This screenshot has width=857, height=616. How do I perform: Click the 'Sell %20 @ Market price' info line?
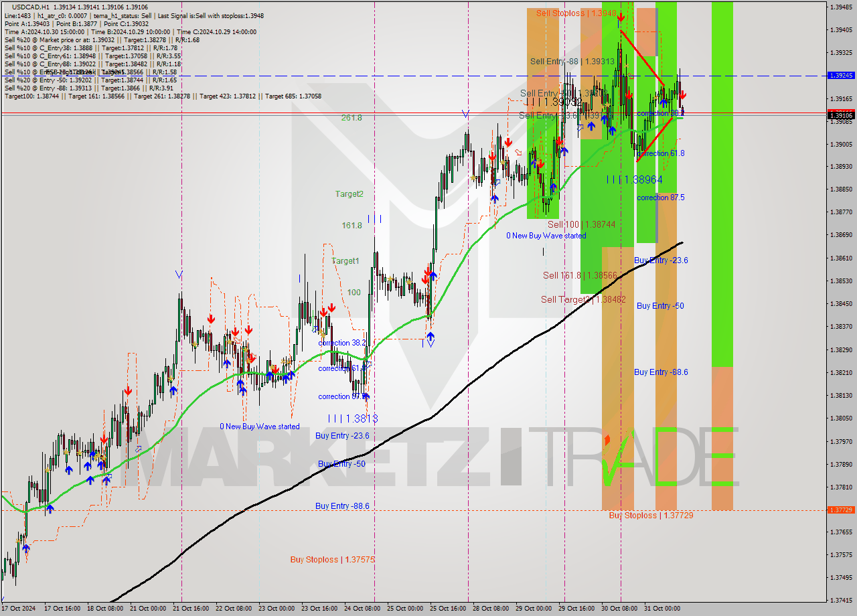pos(102,40)
